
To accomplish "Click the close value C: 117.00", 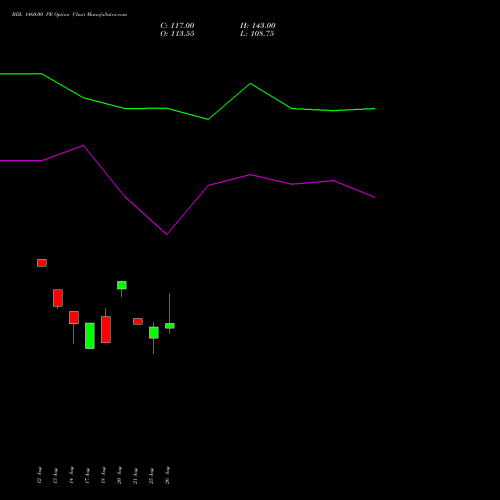I will (x=177, y=26).
